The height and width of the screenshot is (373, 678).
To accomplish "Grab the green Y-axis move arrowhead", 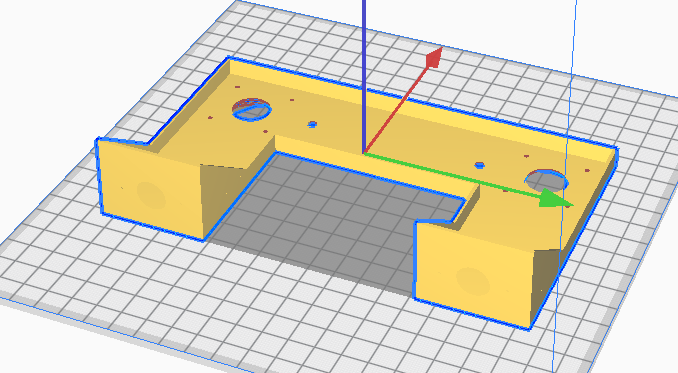I will point(555,198).
